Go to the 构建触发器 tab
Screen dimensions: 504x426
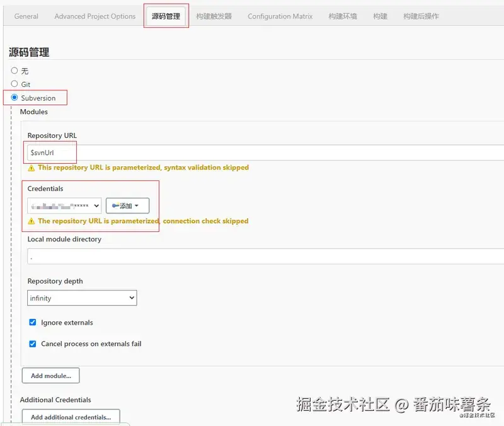(x=214, y=16)
